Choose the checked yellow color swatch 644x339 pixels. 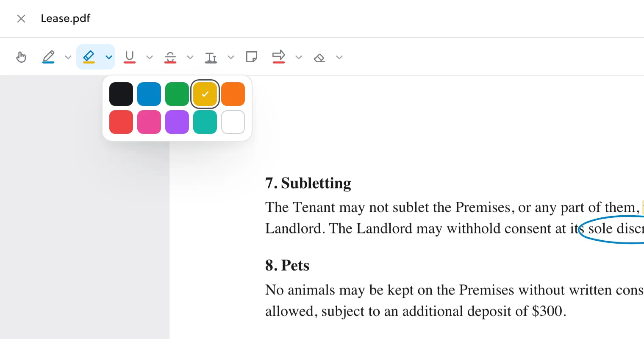click(x=205, y=94)
